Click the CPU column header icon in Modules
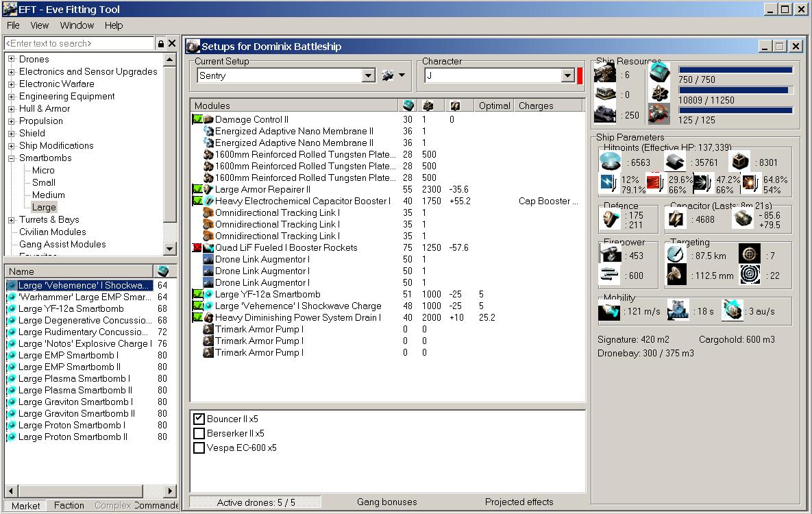The image size is (812, 514). tap(408, 106)
